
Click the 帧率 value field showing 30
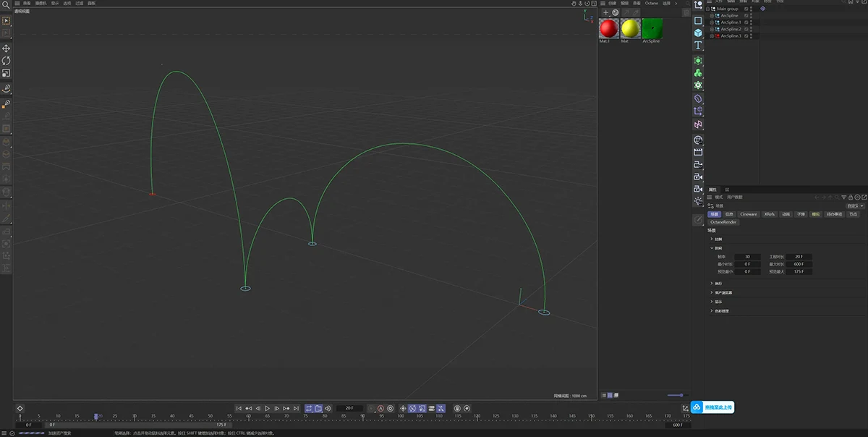pyautogui.click(x=746, y=257)
